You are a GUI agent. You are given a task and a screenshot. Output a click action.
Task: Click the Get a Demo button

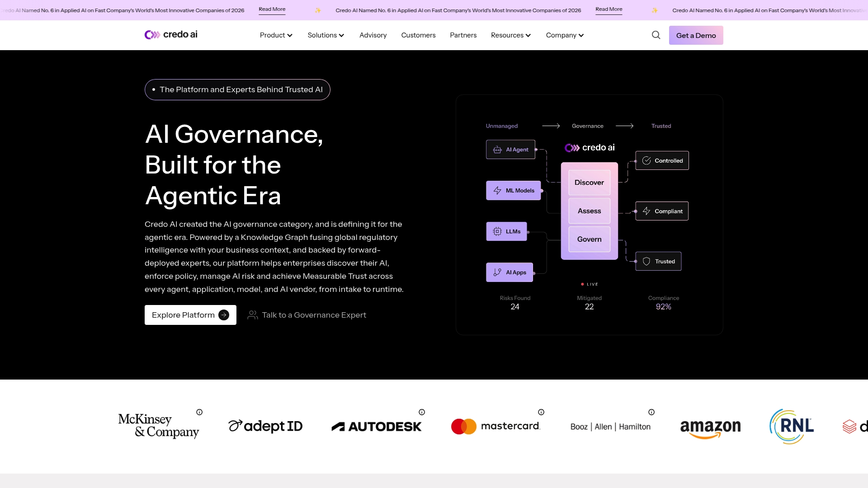[696, 35]
